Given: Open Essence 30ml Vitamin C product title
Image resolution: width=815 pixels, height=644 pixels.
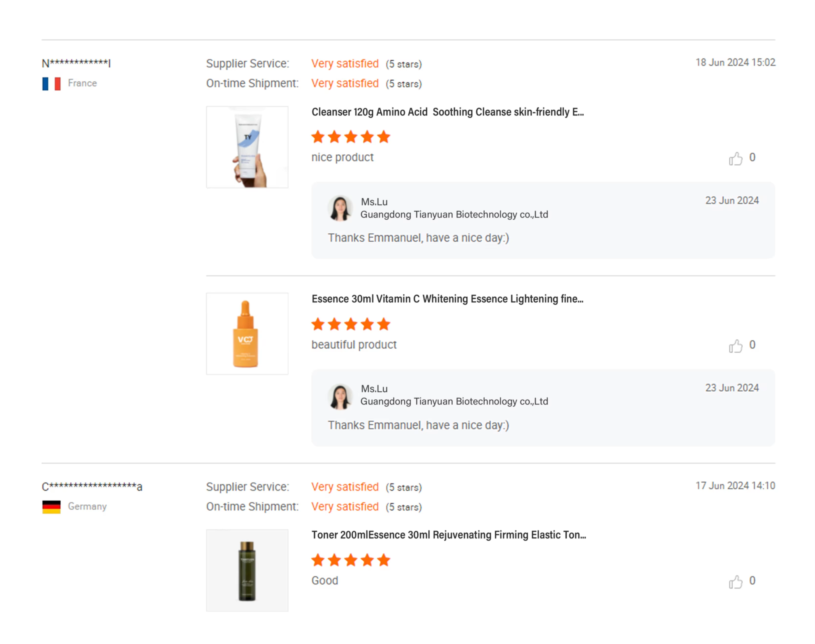Looking at the screenshot, I should pos(447,299).
